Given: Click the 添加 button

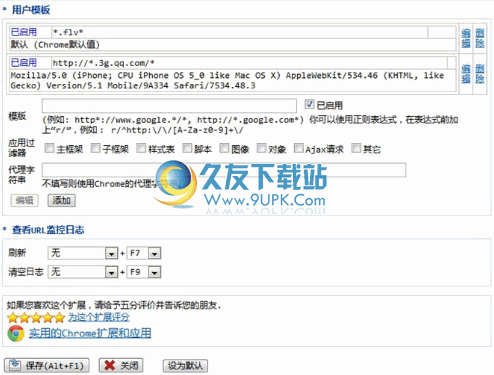Looking at the screenshot, I should (x=61, y=200).
